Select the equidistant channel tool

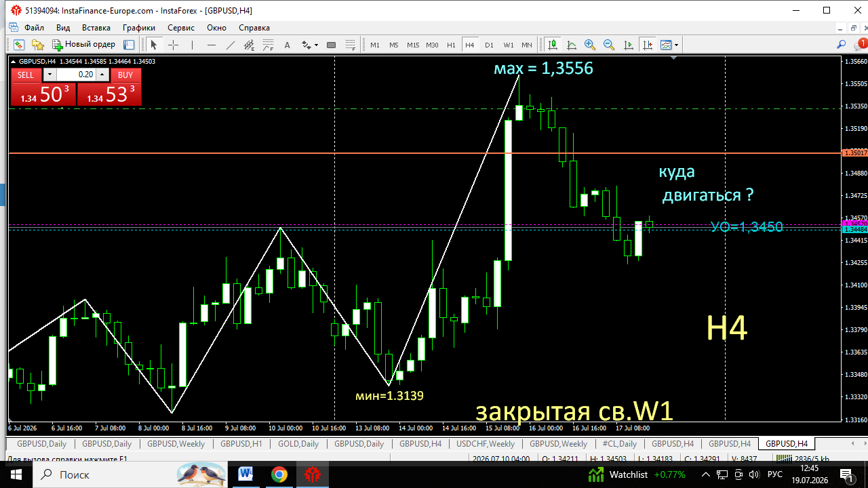[249, 45]
